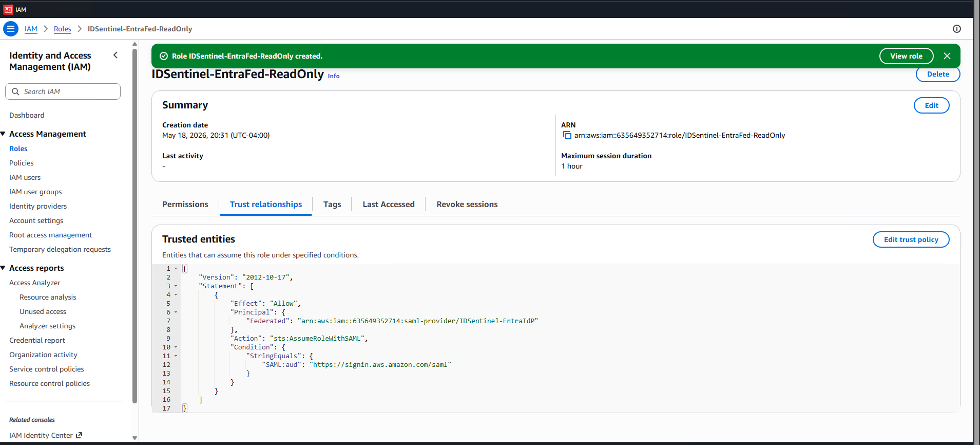980x445 pixels.
Task: Fold the Condition block at line 10
Action: coord(176,347)
